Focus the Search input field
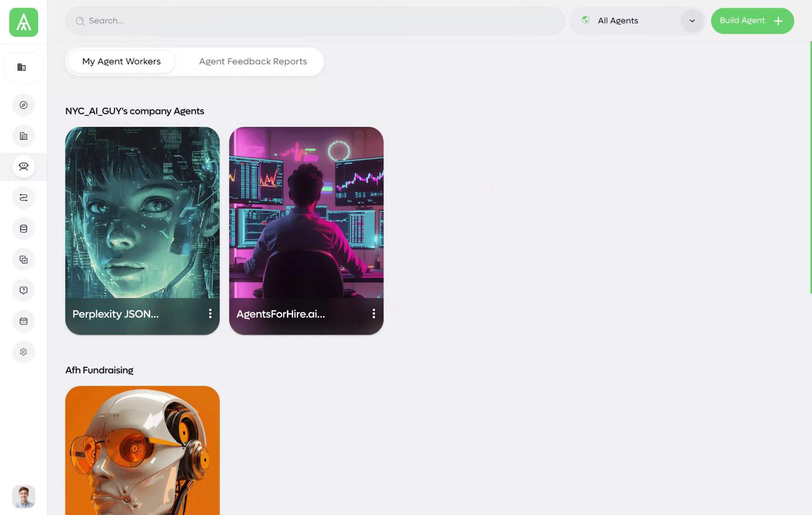Viewport: 812px width, 515px height. (x=315, y=21)
